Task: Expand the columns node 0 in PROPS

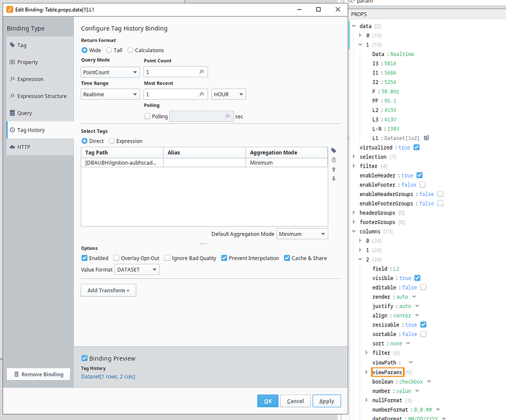Action: click(x=361, y=240)
